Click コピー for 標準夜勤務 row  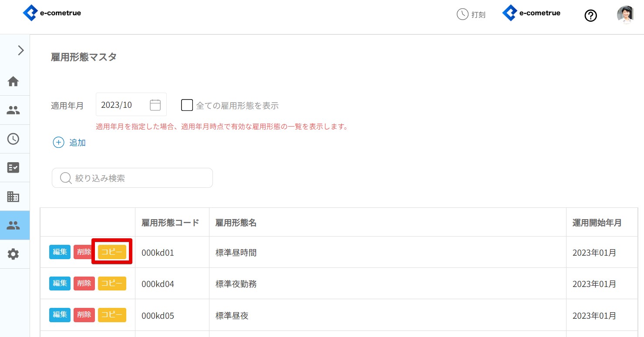[112, 284]
